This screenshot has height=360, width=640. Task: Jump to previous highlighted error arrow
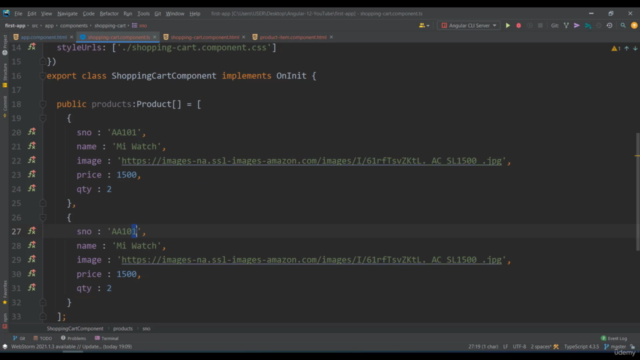tap(627, 48)
